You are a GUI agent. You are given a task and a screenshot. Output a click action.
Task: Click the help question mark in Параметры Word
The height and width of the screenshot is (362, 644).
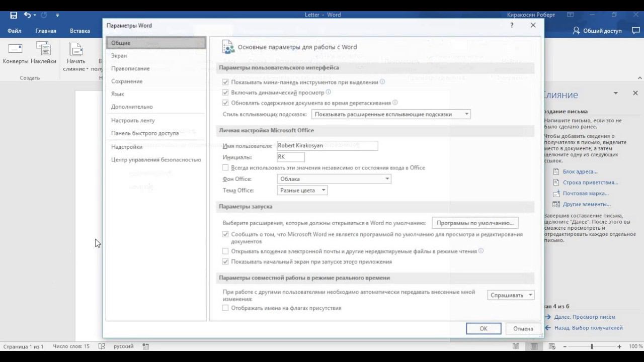(512, 25)
